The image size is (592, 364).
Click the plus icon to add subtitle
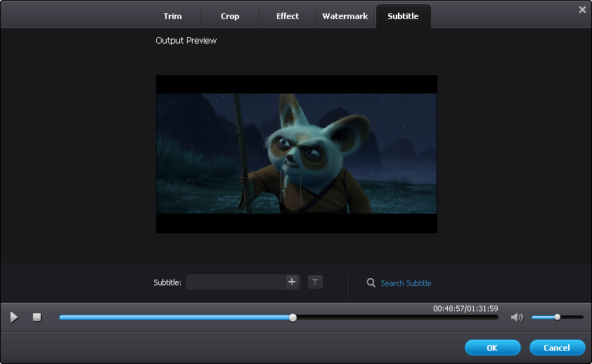(x=292, y=282)
